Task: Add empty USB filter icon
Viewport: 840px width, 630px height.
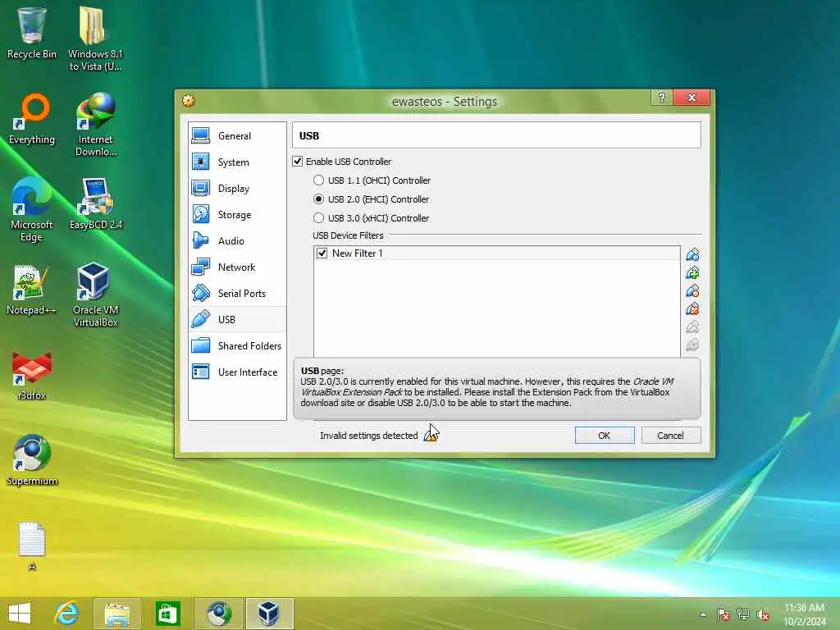Action: coord(692,254)
